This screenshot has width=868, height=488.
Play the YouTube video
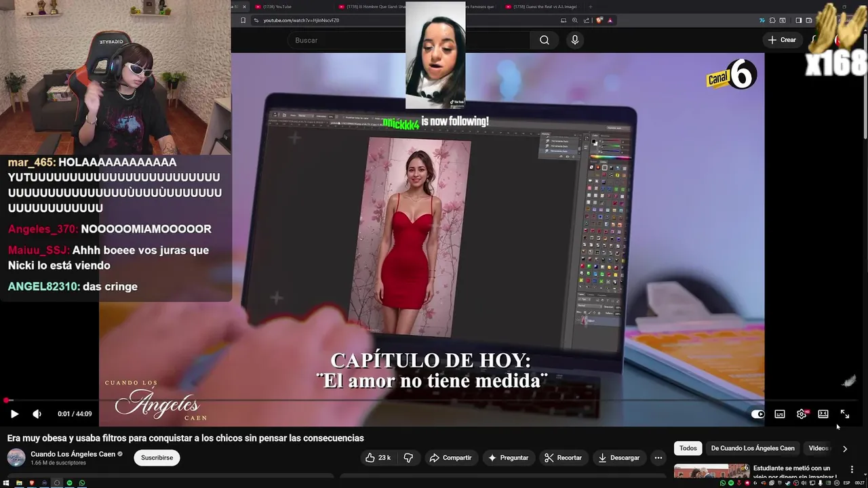[14, 414]
